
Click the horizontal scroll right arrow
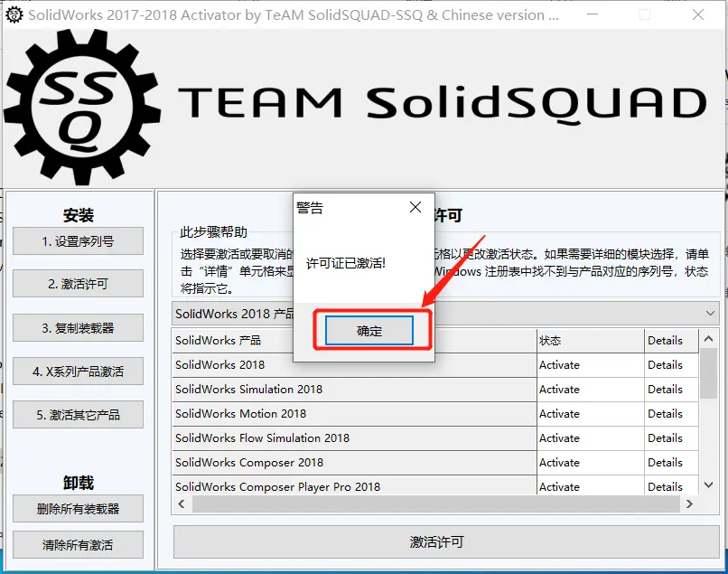(x=689, y=503)
